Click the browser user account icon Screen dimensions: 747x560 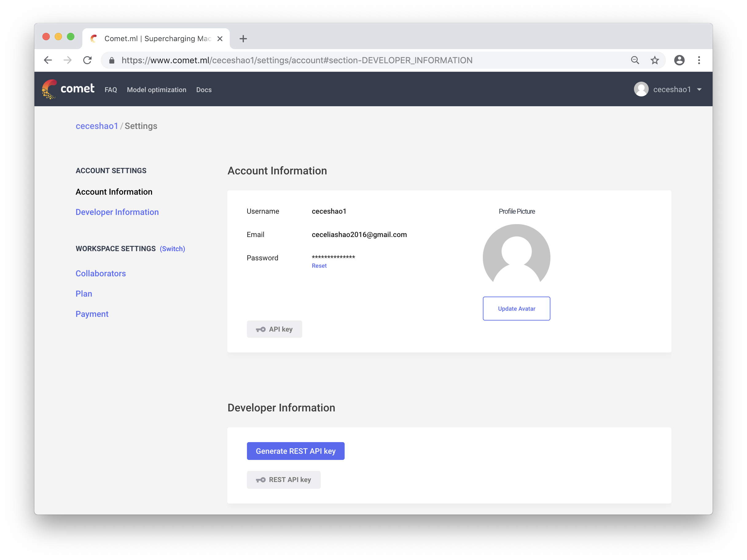pyautogui.click(x=679, y=60)
